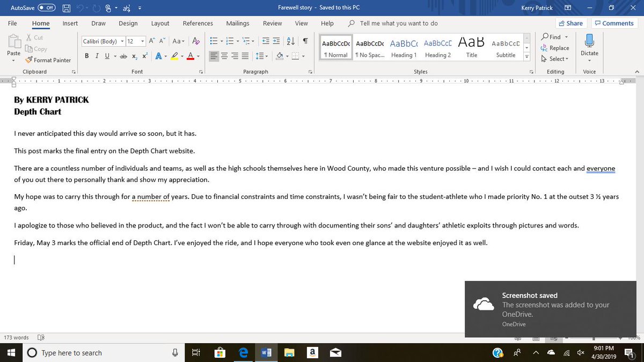The image size is (644, 362).
Task: Open the Borders dropdown arrow
Action: click(x=303, y=56)
